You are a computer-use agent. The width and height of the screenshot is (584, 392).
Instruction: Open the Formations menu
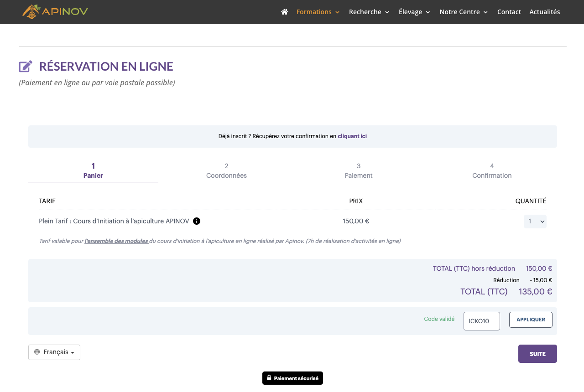pyautogui.click(x=318, y=12)
